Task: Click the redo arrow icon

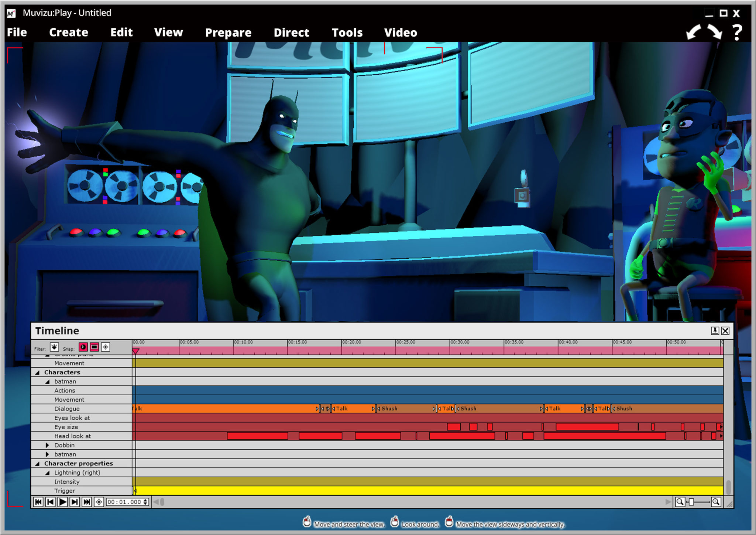Action: click(x=715, y=33)
